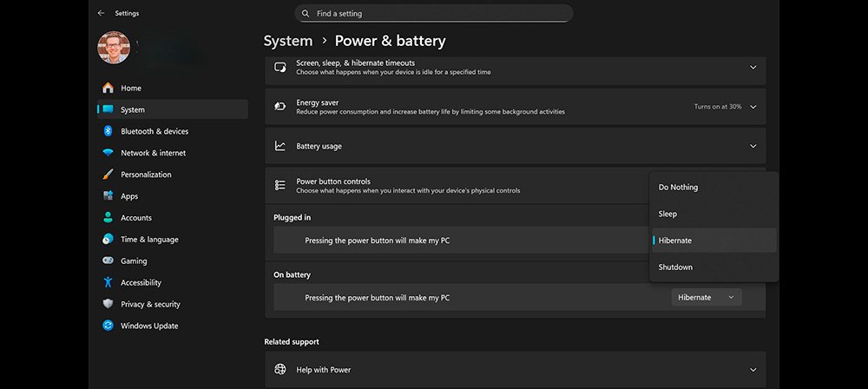Click the Help with Power globe icon
This screenshot has height=389, width=868.
[280, 370]
